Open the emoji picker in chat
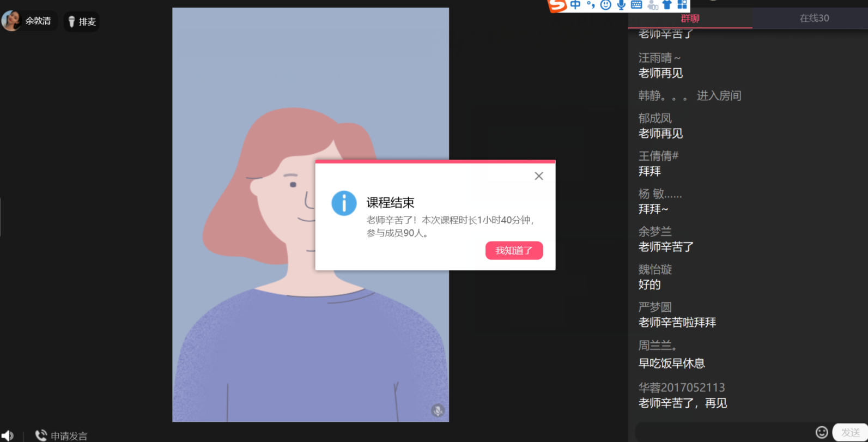 822,432
